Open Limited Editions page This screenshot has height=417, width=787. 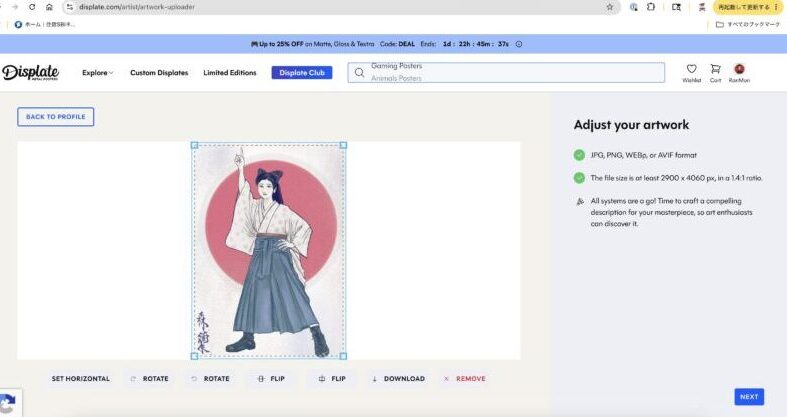tap(230, 73)
